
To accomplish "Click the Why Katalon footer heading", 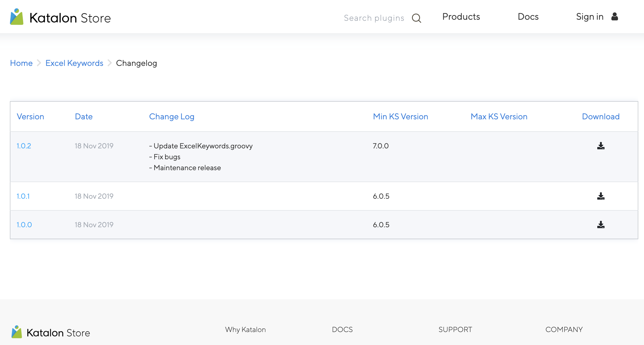I will point(245,329).
